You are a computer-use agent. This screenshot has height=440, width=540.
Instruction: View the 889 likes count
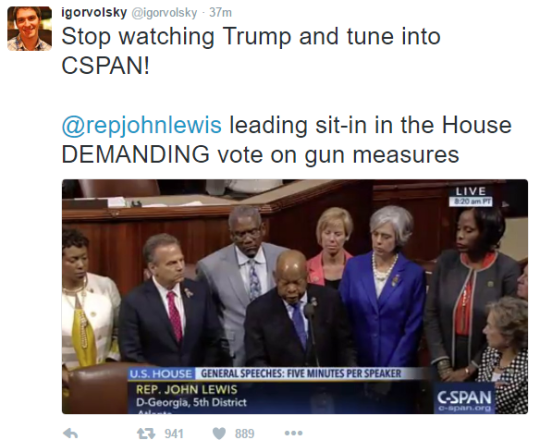pos(245,433)
